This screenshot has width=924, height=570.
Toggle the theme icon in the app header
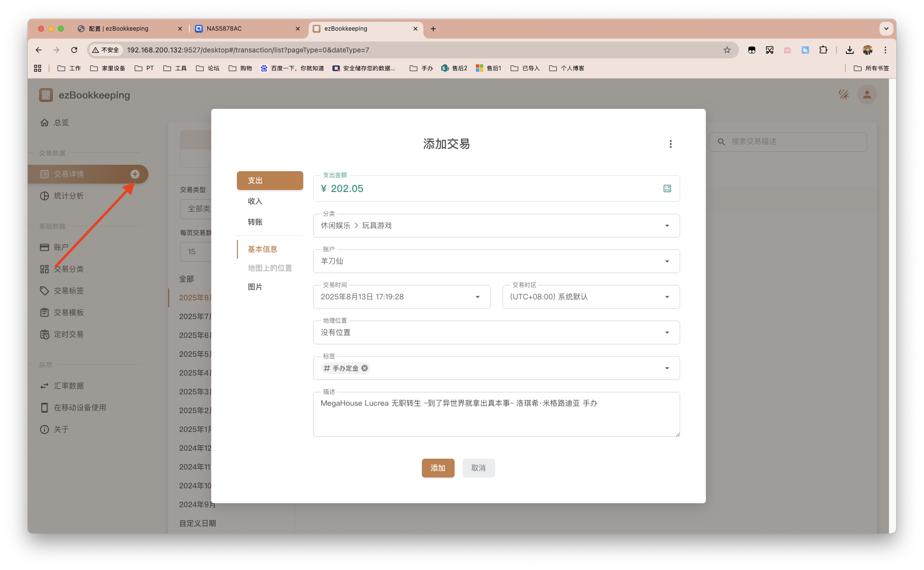(843, 95)
